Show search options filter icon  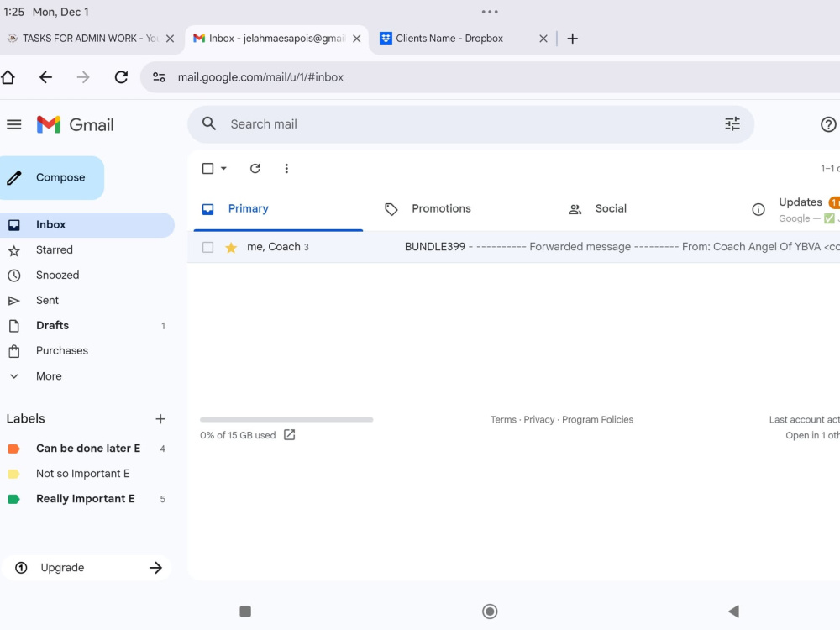pyautogui.click(x=732, y=124)
